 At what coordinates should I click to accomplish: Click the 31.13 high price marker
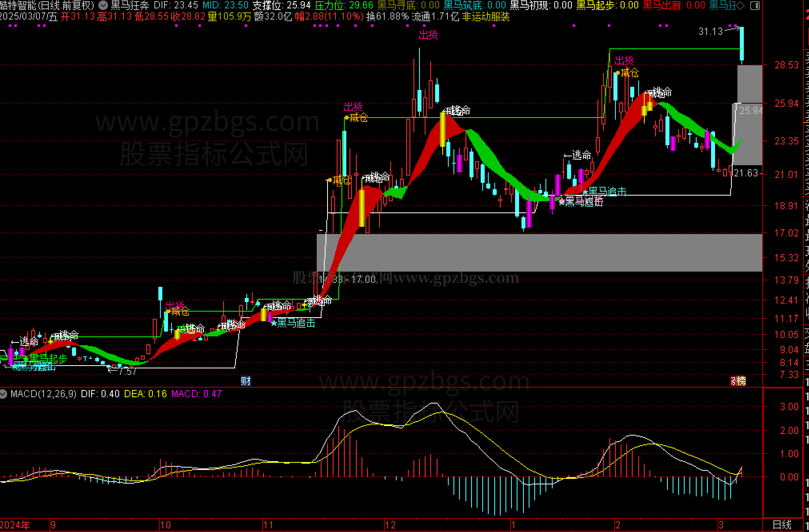click(x=710, y=31)
